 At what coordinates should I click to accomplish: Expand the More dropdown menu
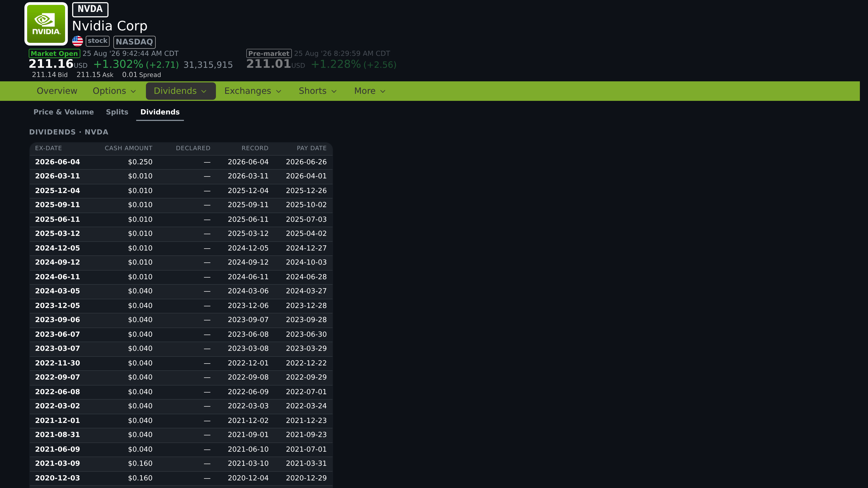point(370,91)
